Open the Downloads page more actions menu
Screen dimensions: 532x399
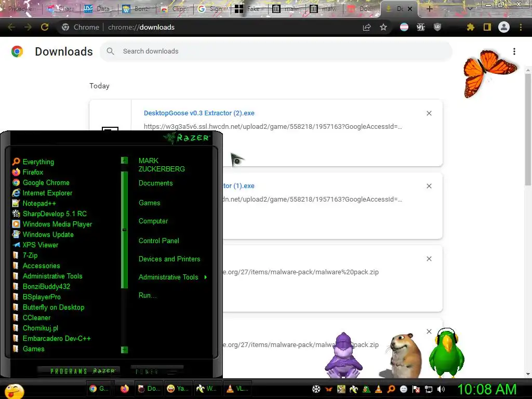[514, 51]
